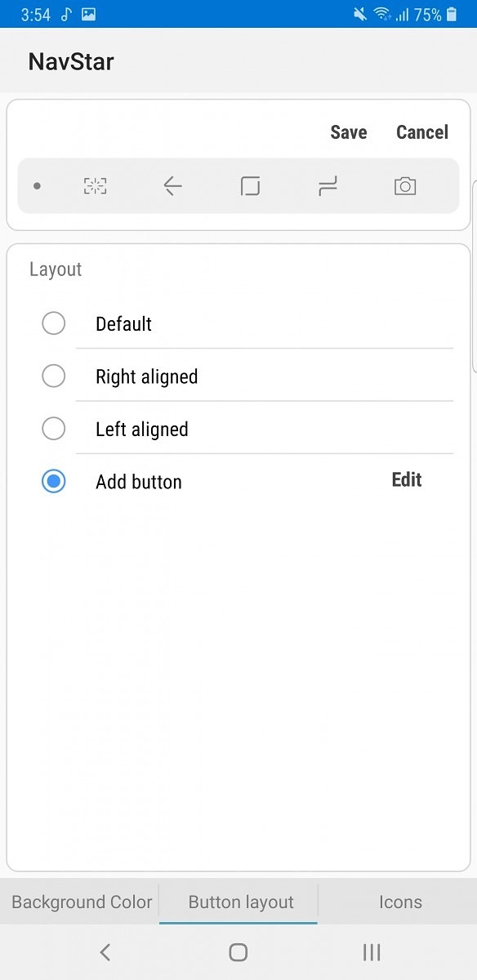The width and height of the screenshot is (477, 980).
Task: Save the navigation bar layout
Action: point(349,132)
